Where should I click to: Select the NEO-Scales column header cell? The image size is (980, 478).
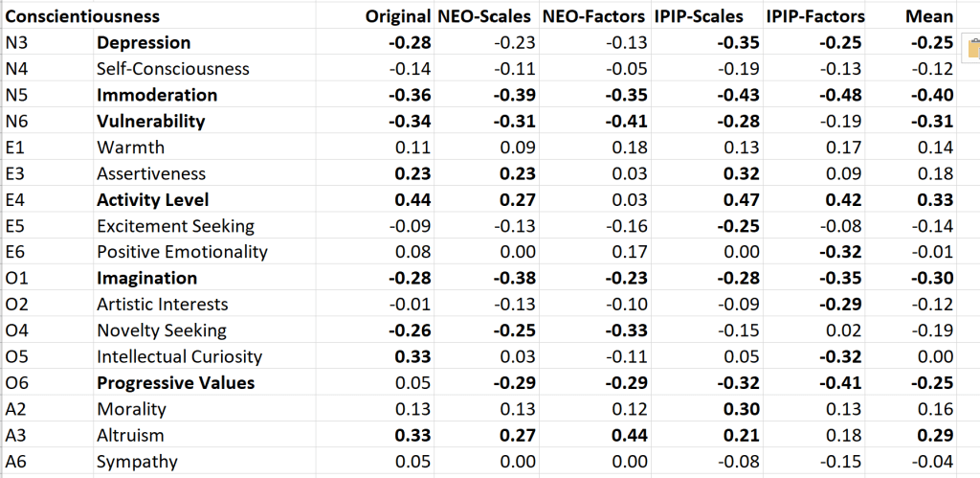(x=484, y=16)
